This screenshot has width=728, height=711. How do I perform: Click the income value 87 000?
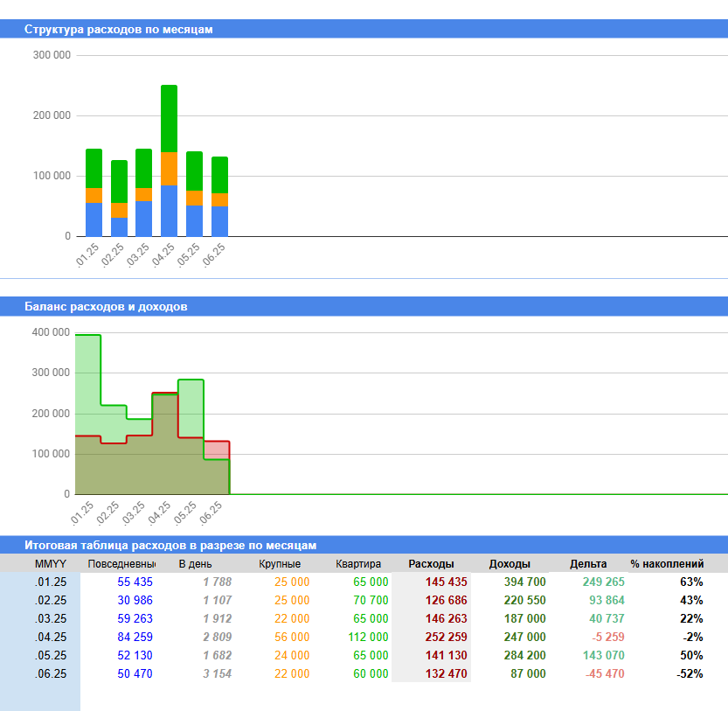[x=529, y=673]
